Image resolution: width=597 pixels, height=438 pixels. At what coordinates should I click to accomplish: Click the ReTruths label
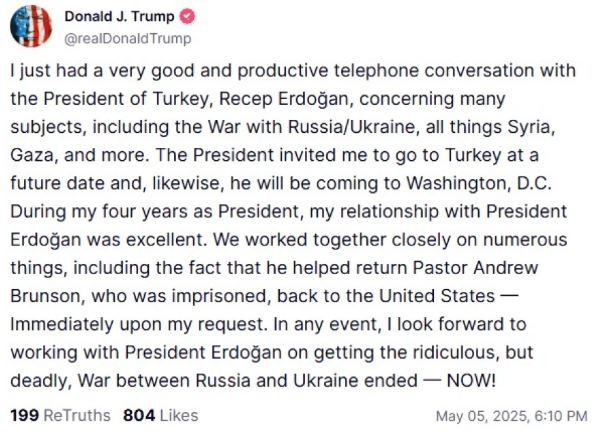point(77,415)
